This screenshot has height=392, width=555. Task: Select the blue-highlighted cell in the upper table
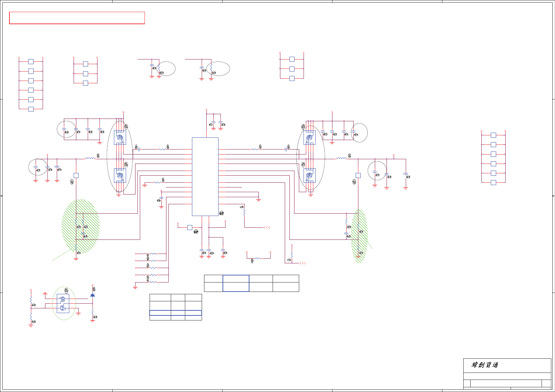click(x=236, y=283)
